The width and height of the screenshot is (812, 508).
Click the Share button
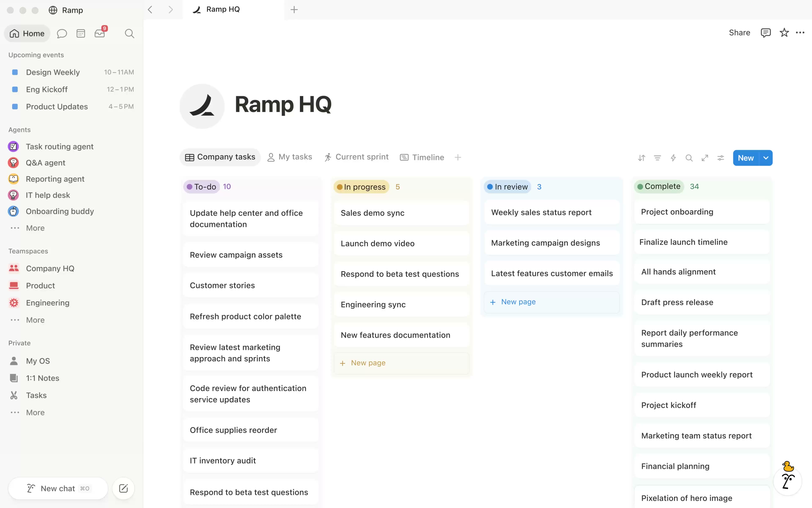(739, 33)
